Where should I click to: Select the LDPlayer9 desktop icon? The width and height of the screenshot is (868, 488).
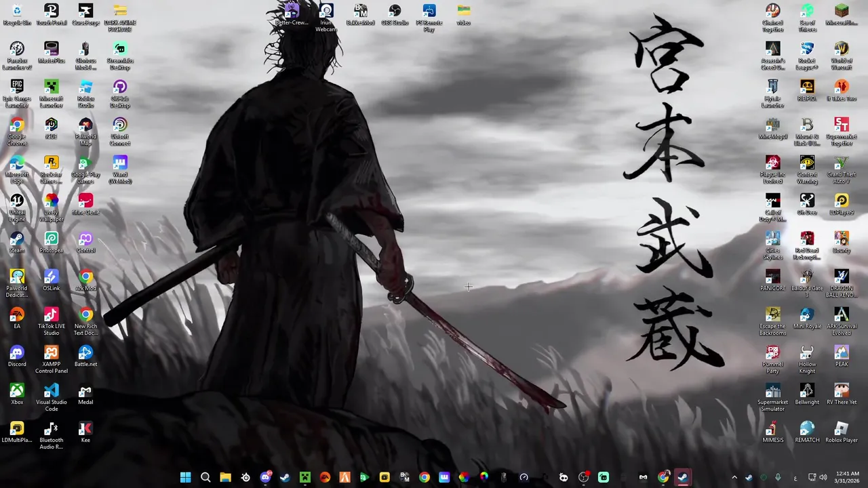click(842, 205)
